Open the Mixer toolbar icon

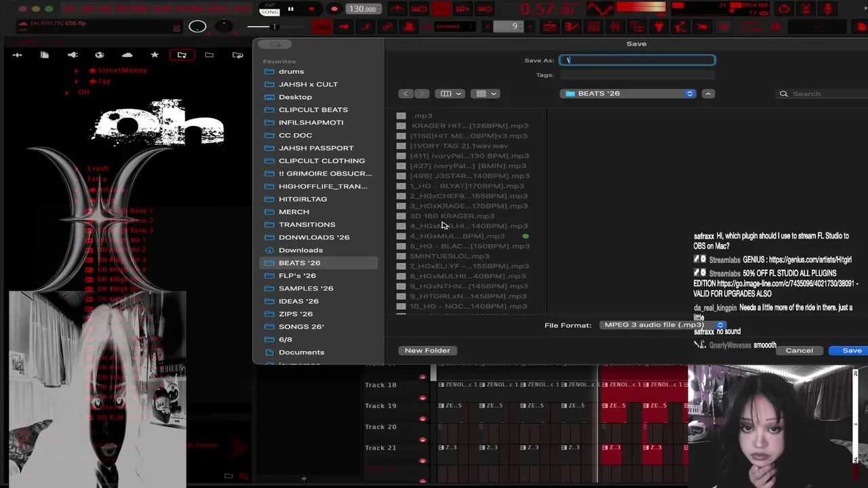pyautogui.click(x=615, y=26)
